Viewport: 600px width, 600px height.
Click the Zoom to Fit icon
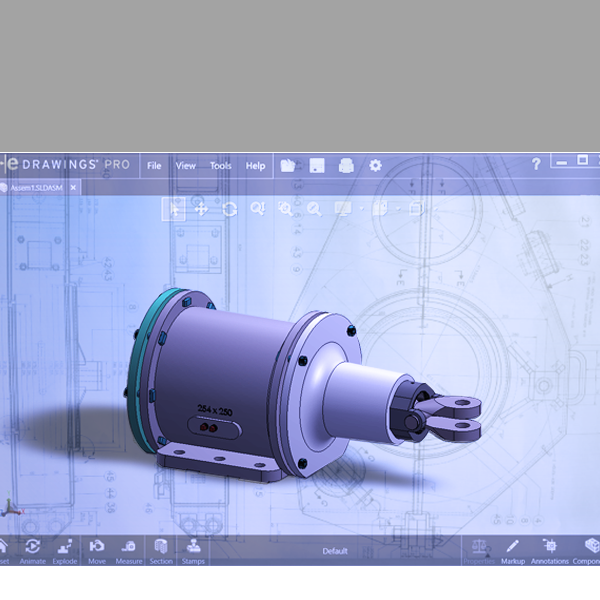[257, 208]
